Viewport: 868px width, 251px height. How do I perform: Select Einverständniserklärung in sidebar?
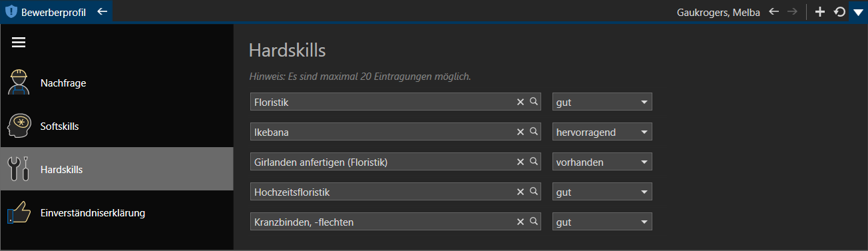pos(116,213)
